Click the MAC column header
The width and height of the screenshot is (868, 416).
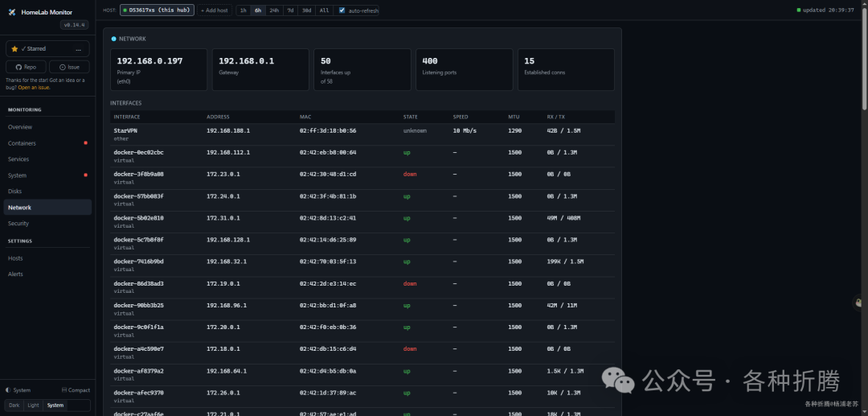point(305,117)
